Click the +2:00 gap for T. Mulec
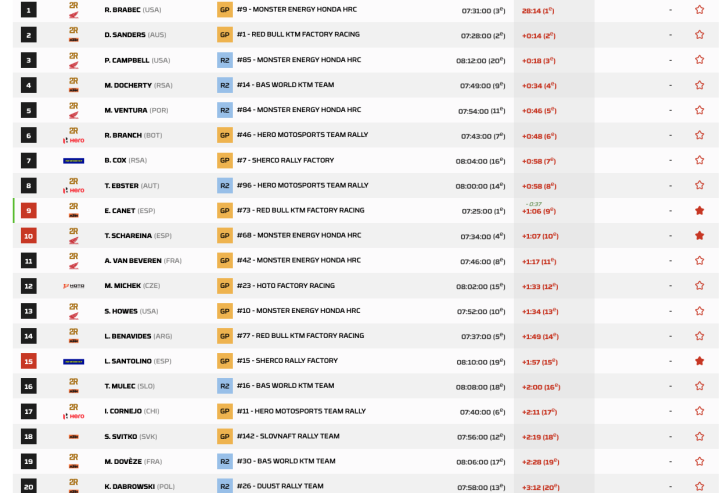Viewport: 720px width, 493px height. (x=540, y=386)
